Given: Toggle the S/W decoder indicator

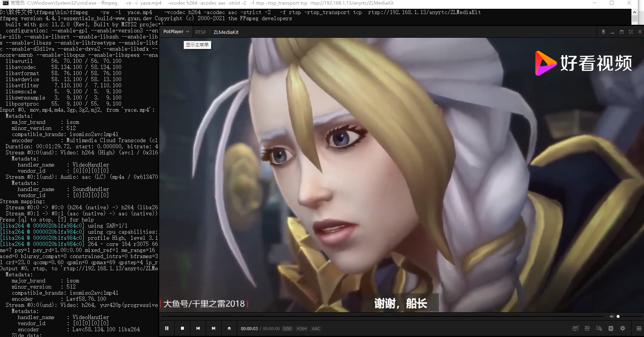Looking at the screenshot, I should [x=287, y=329].
